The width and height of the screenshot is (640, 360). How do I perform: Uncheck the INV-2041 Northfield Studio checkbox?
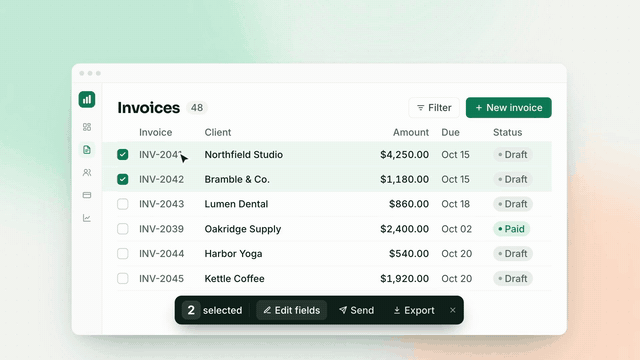[122, 154]
